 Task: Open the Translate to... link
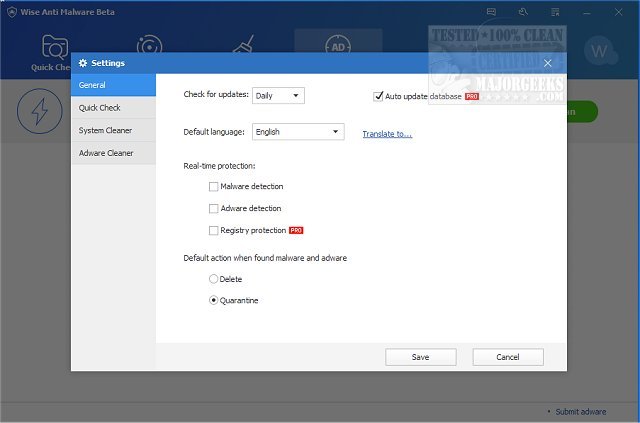pyautogui.click(x=387, y=134)
